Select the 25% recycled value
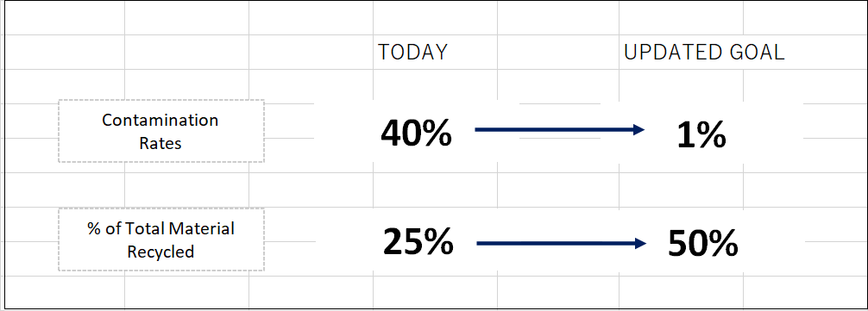Image resolution: width=868 pixels, height=311 pixels. tap(418, 242)
